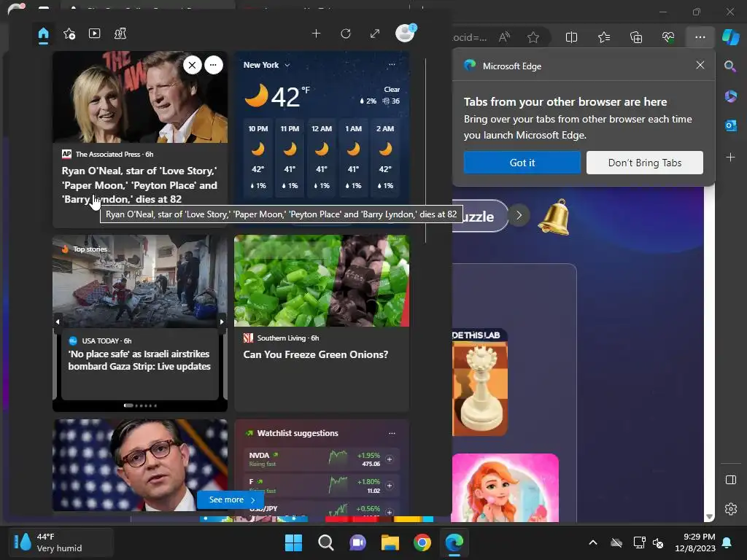Open the Ryan O'Neal headline article
The height and width of the screenshot is (560, 747).
pos(139,184)
